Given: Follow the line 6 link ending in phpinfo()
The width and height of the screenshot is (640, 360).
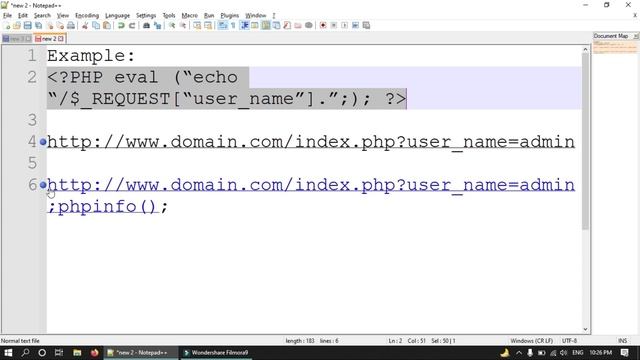Looking at the screenshot, I should (311, 196).
